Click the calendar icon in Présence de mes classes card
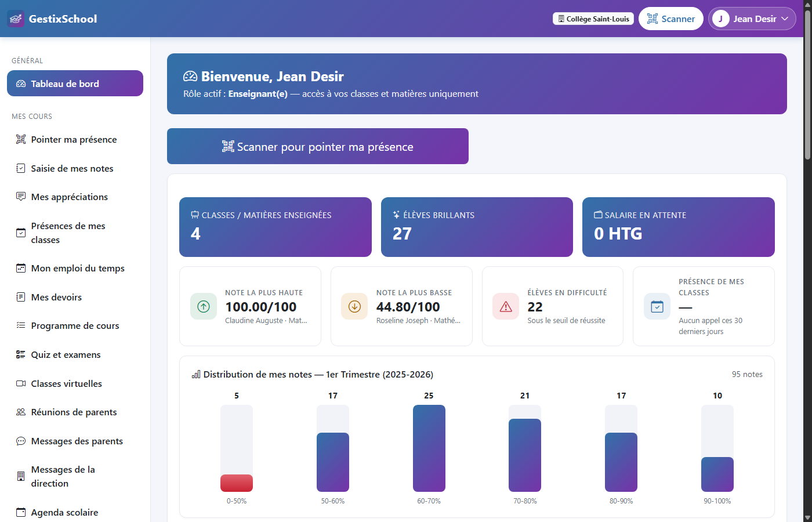812x522 pixels. [x=657, y=306]
